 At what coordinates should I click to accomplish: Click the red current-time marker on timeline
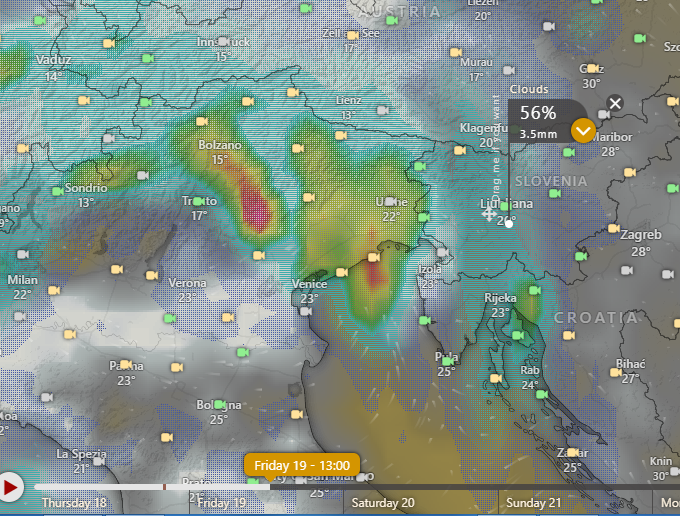(164, 487)
